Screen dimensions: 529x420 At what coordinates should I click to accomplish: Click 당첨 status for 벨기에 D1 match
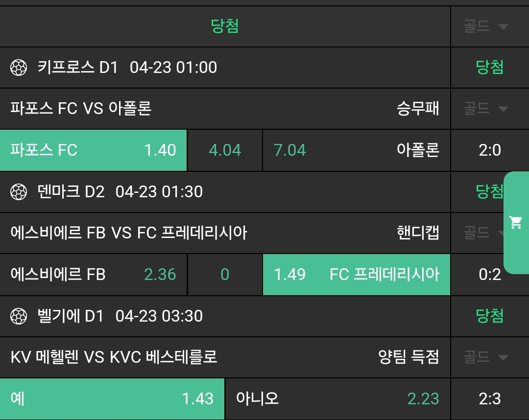tap(489, 316)
